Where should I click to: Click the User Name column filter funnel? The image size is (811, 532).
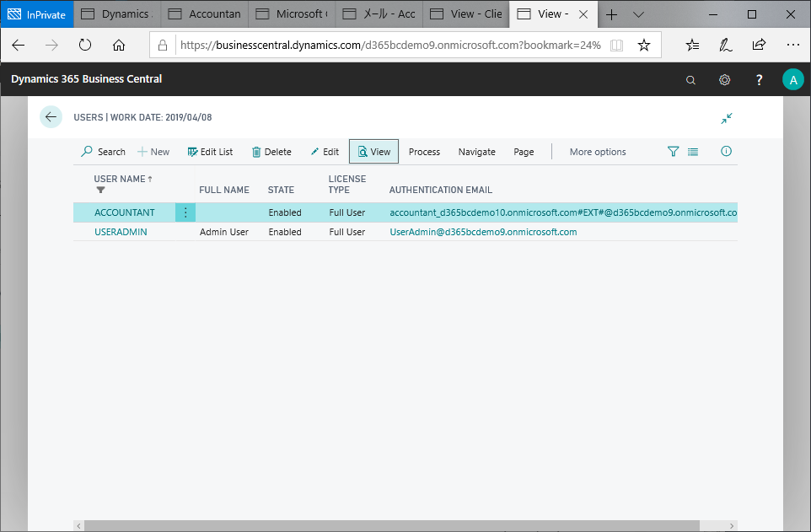point(101,190)
